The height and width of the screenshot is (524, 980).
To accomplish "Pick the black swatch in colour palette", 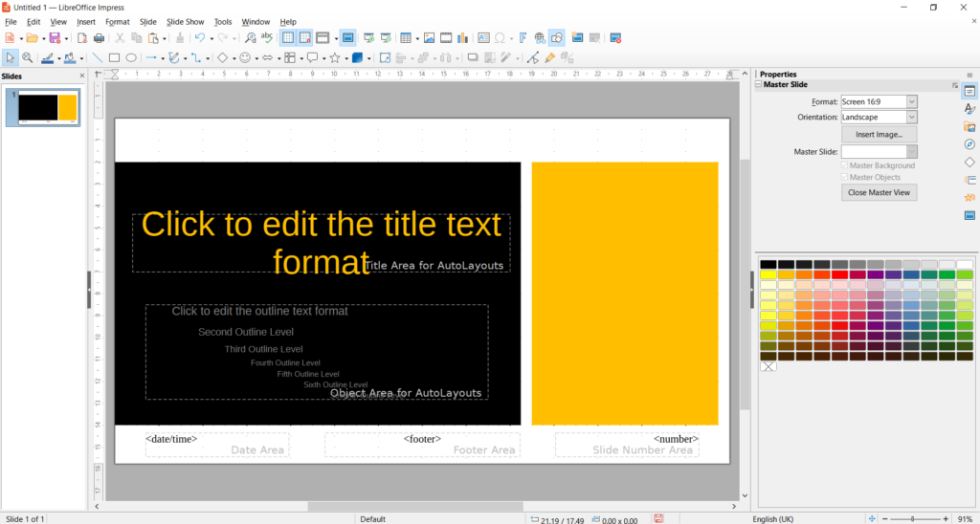I will click(x=768, y=265).
